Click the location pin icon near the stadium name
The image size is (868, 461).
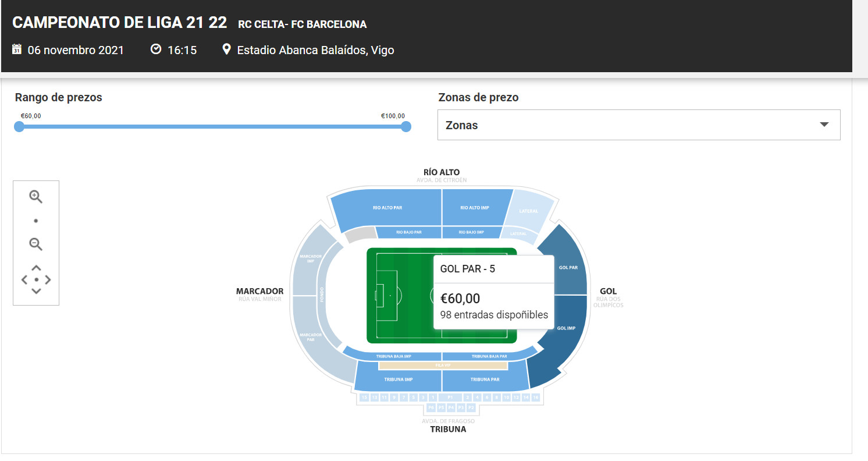click(227, 49)
